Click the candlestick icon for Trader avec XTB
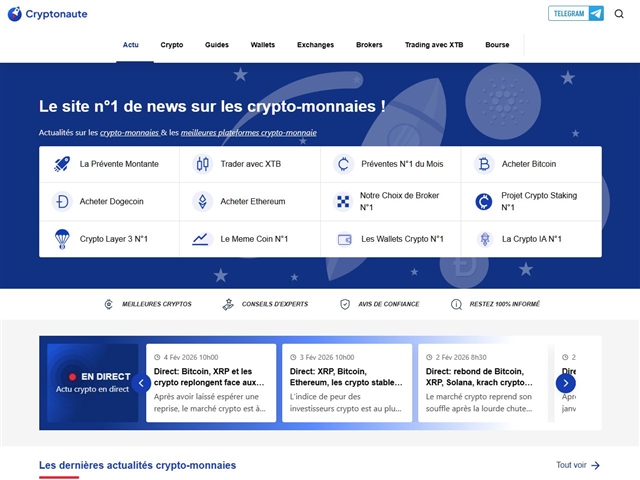This screenshot has height=480, width=640. pos(202,164)
